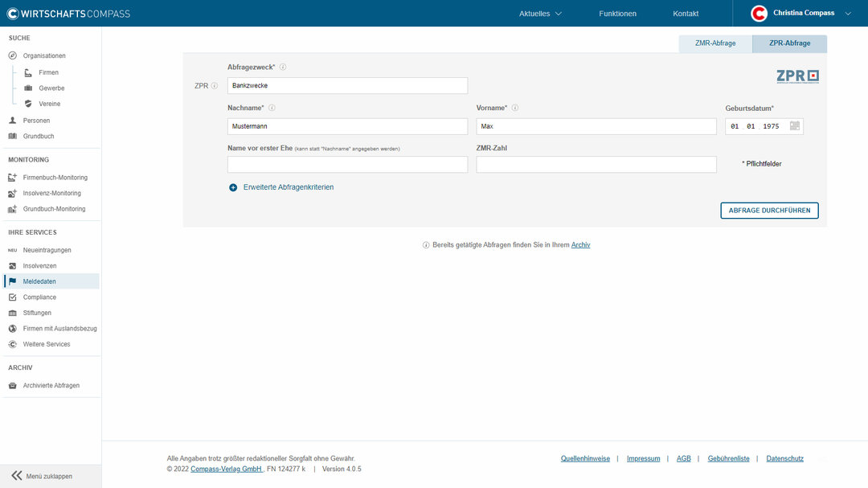Collapse sidebar via Menü zuklappen
Image resolution: width=868 pixels, height=488 pixels.
(x=42, y=476)
